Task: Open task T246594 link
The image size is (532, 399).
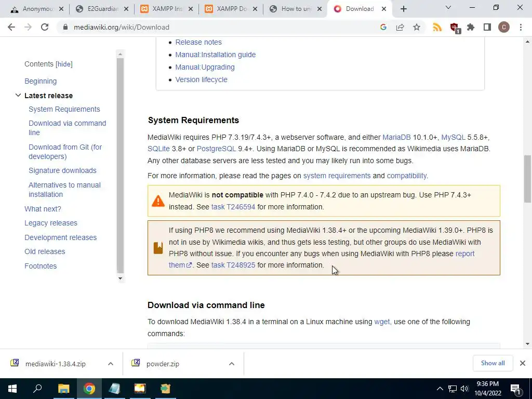Action: coord(233,207)
